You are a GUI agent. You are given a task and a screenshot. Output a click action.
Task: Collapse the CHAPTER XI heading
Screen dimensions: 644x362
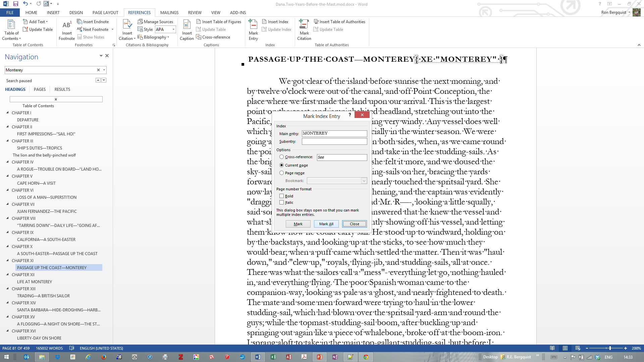(7, 260)
